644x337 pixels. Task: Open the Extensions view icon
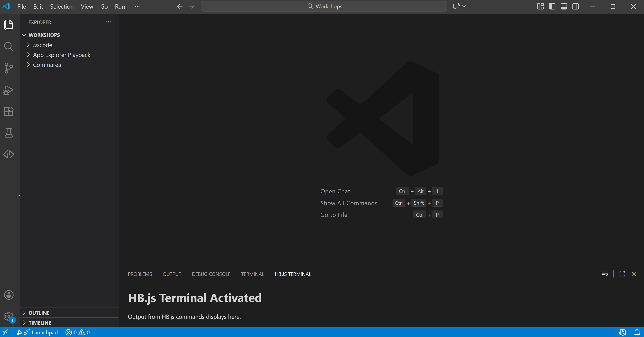coord(8,112)
